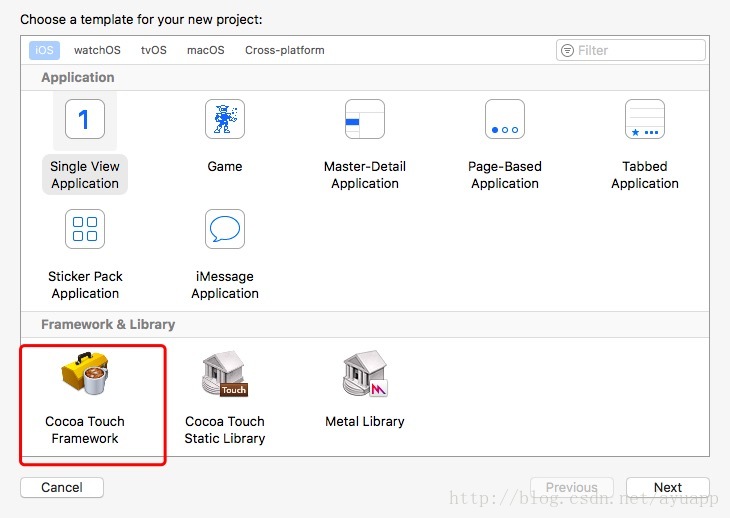This screenshot has width=730, height=518.
Task: Open the macOS platform tab
Action: [x=206, y=50]
